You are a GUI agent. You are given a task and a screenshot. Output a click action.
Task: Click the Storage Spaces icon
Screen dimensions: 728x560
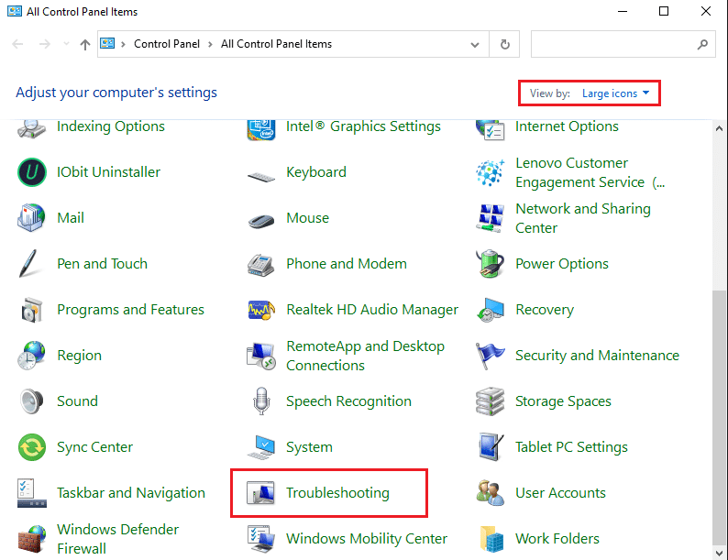(x=491, y=401)
